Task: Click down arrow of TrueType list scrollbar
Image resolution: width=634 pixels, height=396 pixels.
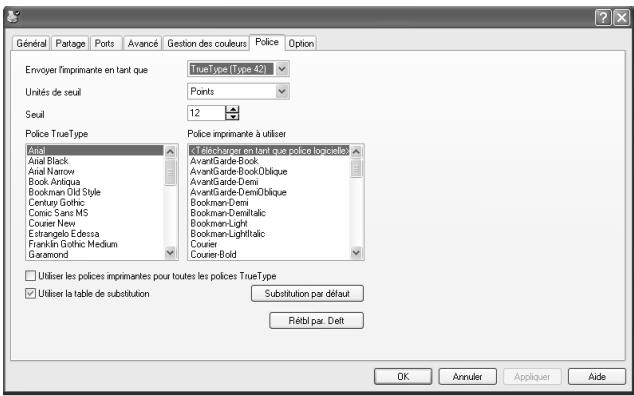Action: 170,253
